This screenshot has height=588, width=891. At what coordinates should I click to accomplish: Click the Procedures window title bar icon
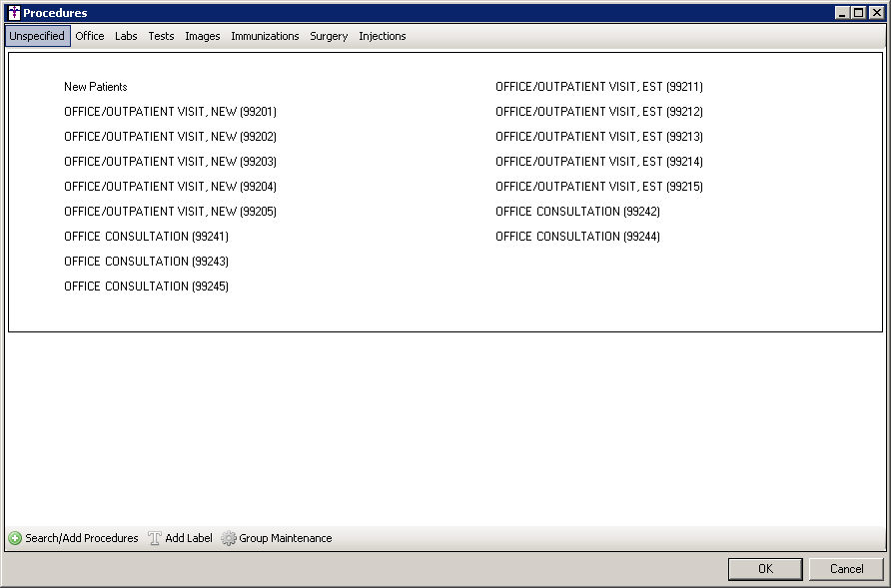tap(13, 13)
